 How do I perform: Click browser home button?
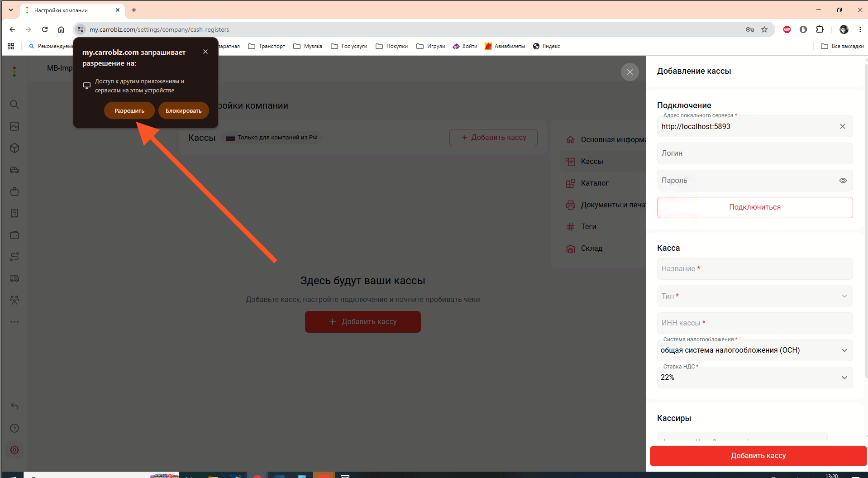pyautogui.click(x=61, y=29)
